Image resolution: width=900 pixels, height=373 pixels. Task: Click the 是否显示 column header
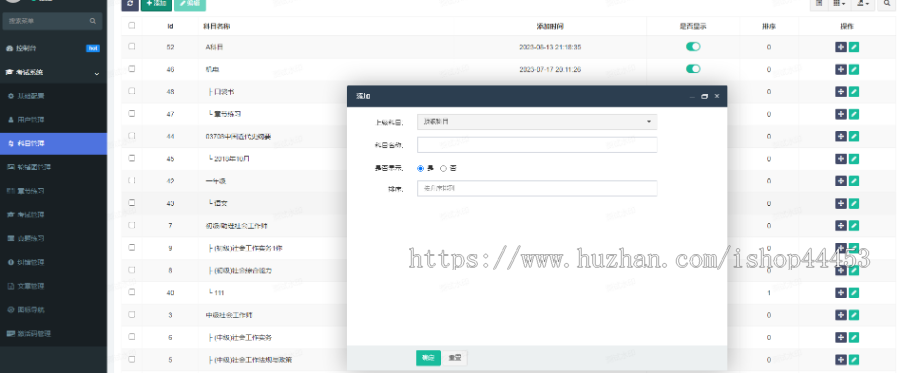pyautogui.click(x=693, y=26)
